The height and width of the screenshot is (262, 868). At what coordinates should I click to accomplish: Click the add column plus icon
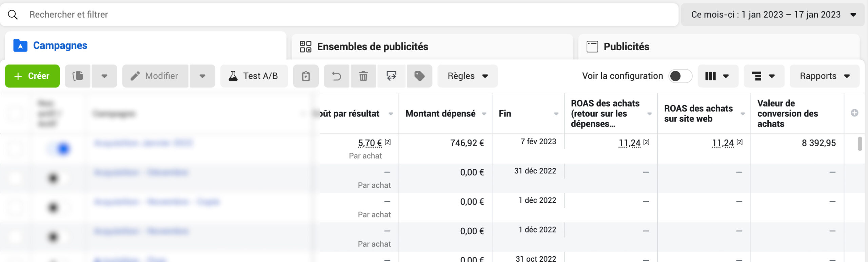(854, 113)
